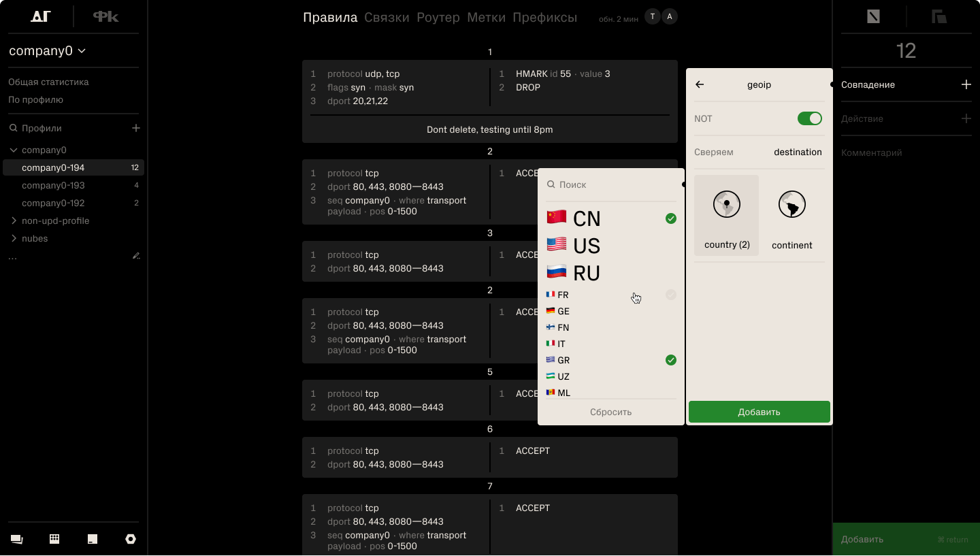
Task: Open settings via the hexagon nut icon
Action: pyautogui.click(x=131, y=539)
